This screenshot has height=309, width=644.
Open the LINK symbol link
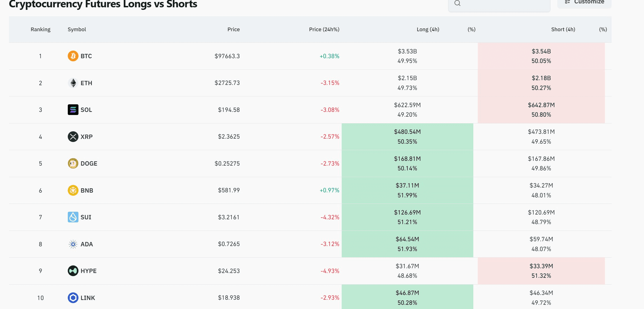(x=88, y=298)
